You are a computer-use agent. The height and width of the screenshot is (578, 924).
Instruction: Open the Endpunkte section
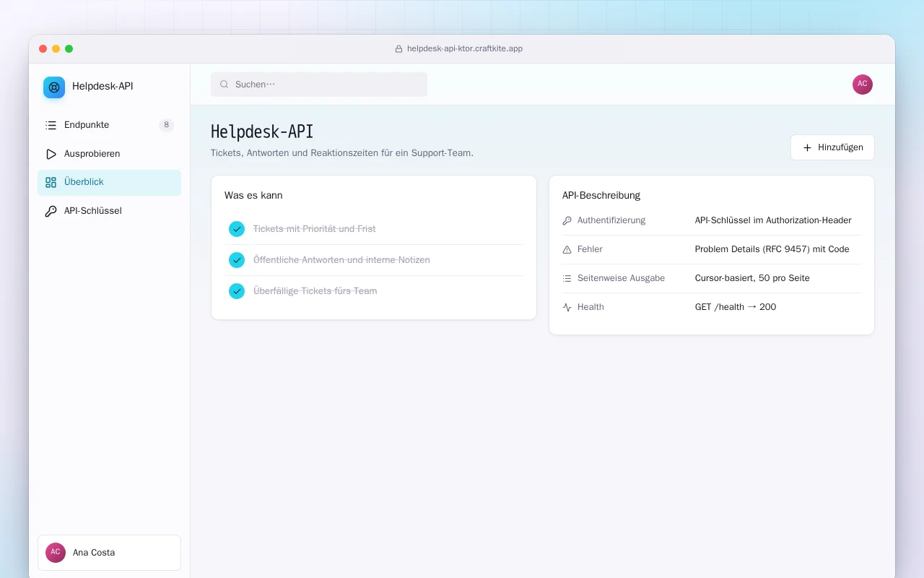pyautogui.click(x=109, y=125)
